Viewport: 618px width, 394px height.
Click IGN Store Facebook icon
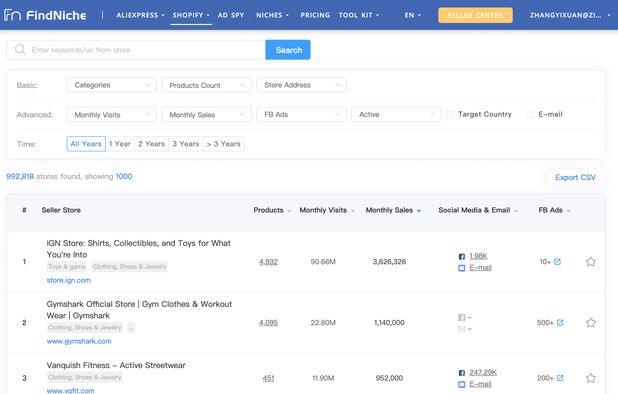462,256
